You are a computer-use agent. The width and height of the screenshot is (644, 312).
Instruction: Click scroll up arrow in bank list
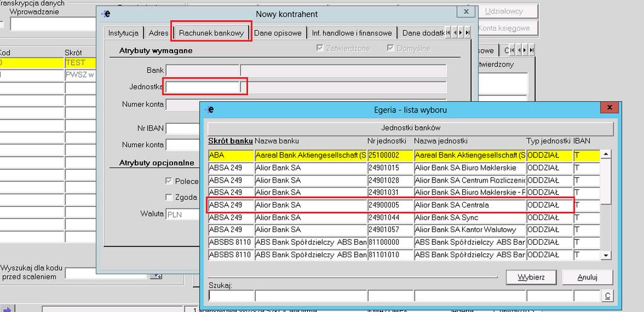coord(606,154)
